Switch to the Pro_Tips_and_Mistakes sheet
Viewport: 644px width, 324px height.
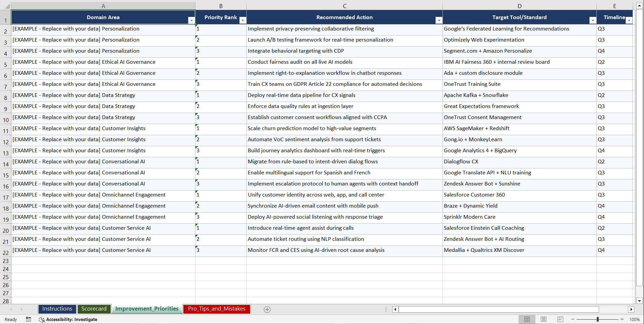click(216, 309)
